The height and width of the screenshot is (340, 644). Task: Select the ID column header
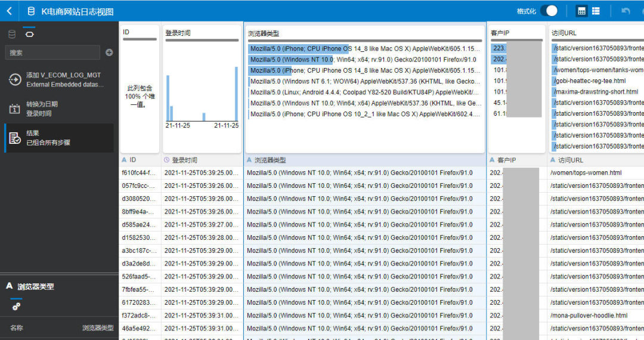[140, 160]
